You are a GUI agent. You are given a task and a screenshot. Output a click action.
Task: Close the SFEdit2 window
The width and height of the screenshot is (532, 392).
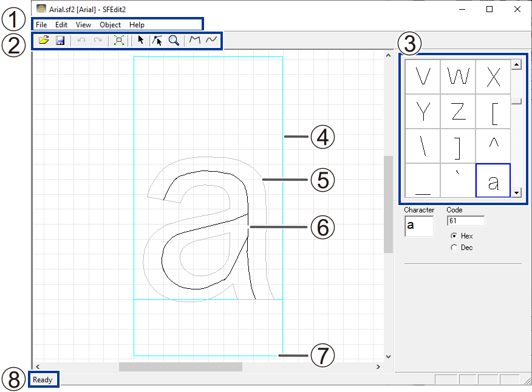pos(517,9)
